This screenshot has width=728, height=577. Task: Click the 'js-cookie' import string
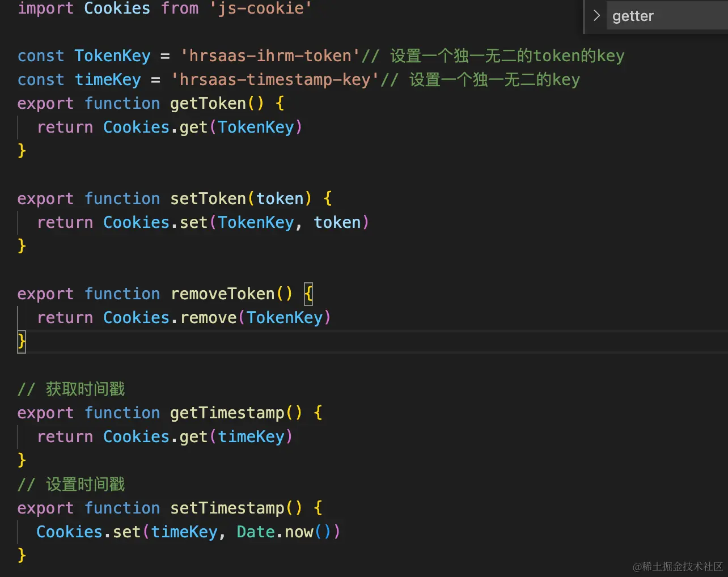click(261, 8)
